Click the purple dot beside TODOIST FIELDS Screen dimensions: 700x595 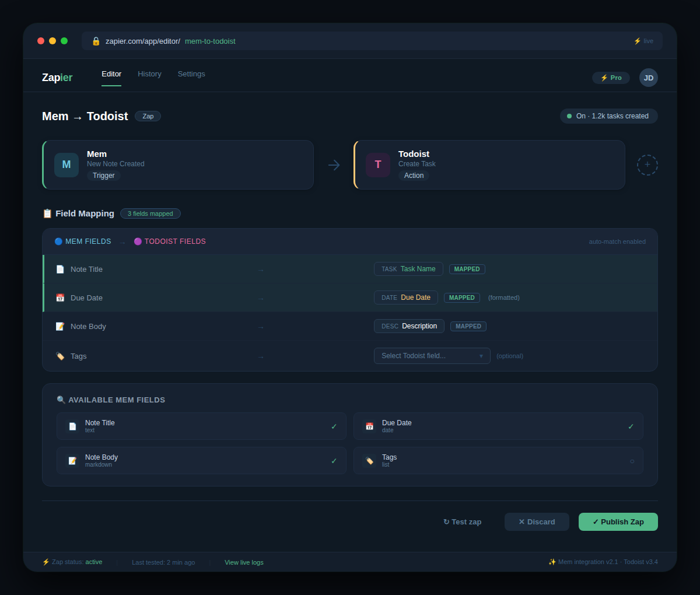point(138,242)
